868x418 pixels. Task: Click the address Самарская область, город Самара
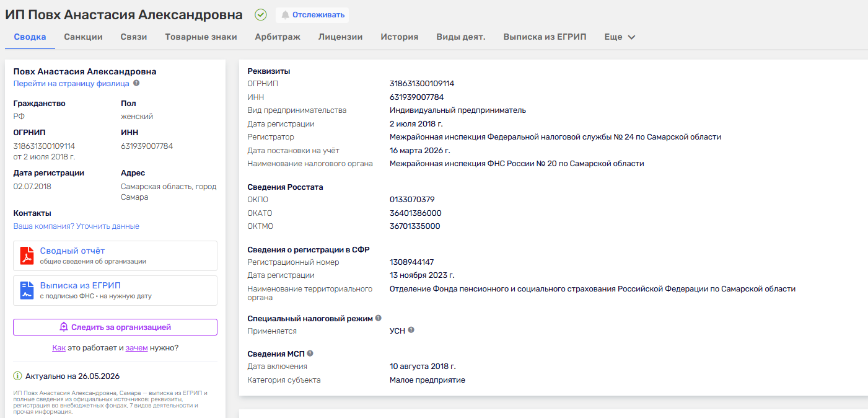coord(168,192)
